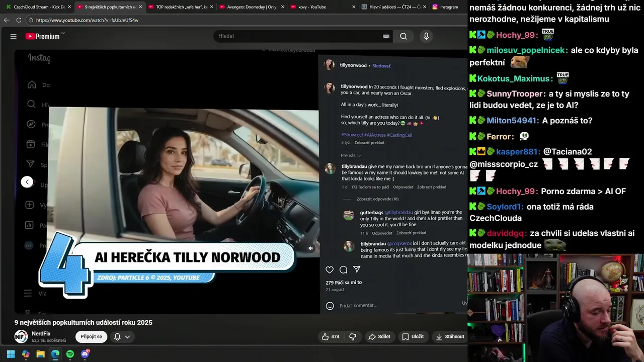Click the Pridať komentár input field
Screen dimensions: 644x362
(x=358, y=306)
